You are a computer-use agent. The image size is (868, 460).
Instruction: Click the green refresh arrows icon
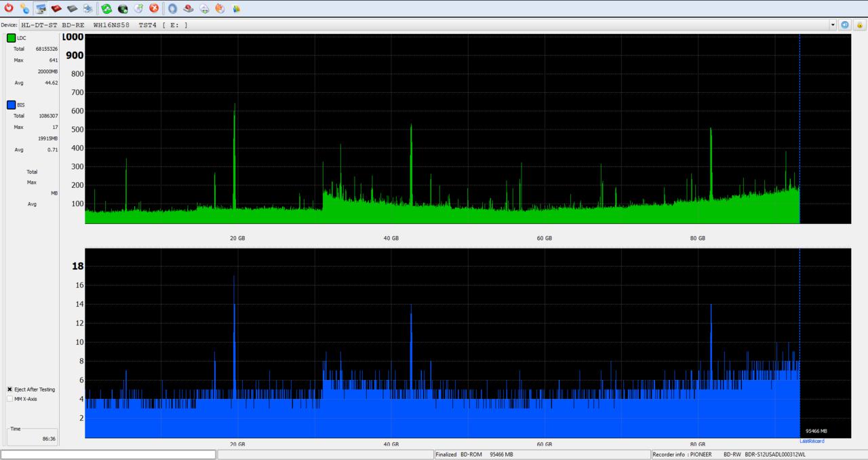point(106,8)
